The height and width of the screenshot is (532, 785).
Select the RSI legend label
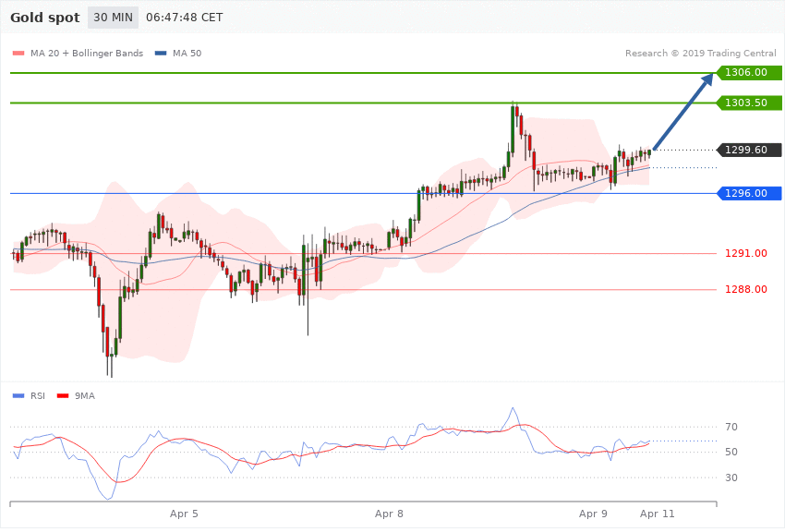coord(38,396)
